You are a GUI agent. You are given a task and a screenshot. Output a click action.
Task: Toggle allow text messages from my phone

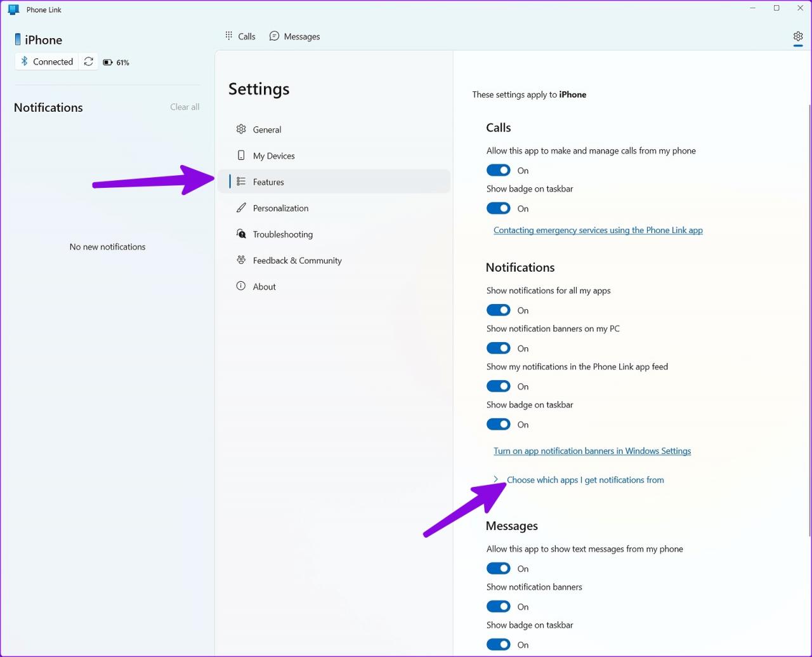pos(498,568)
